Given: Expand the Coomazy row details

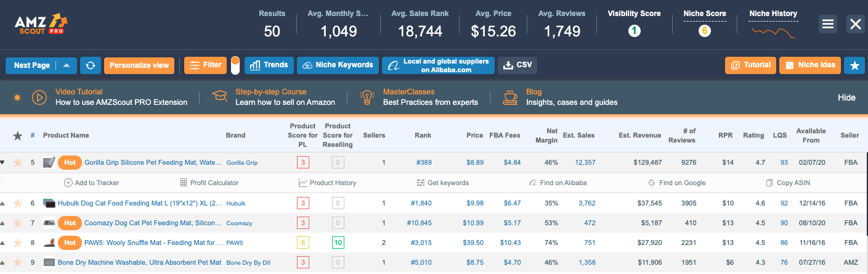Looking at the screenshot, I should [x=2, y=223].
